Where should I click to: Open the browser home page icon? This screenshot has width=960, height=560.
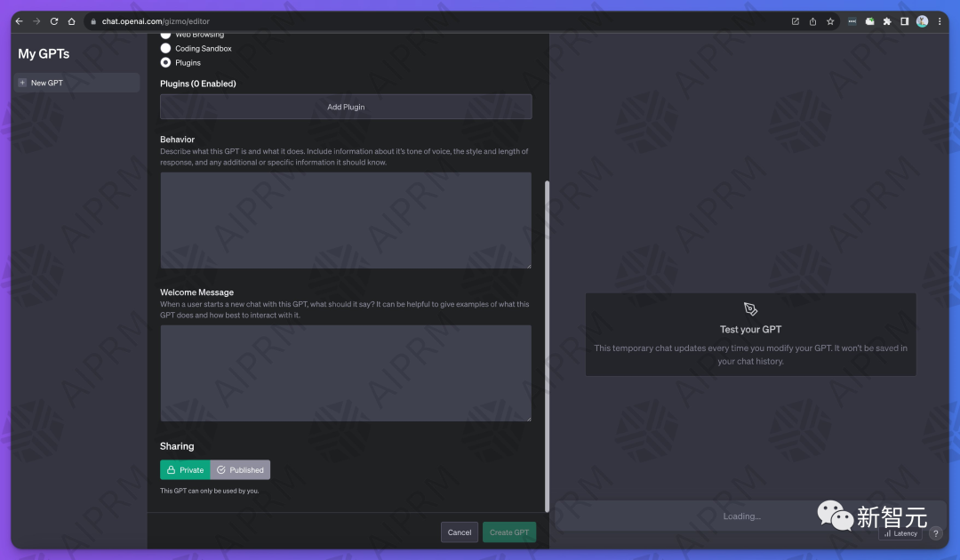pos(72,21)
